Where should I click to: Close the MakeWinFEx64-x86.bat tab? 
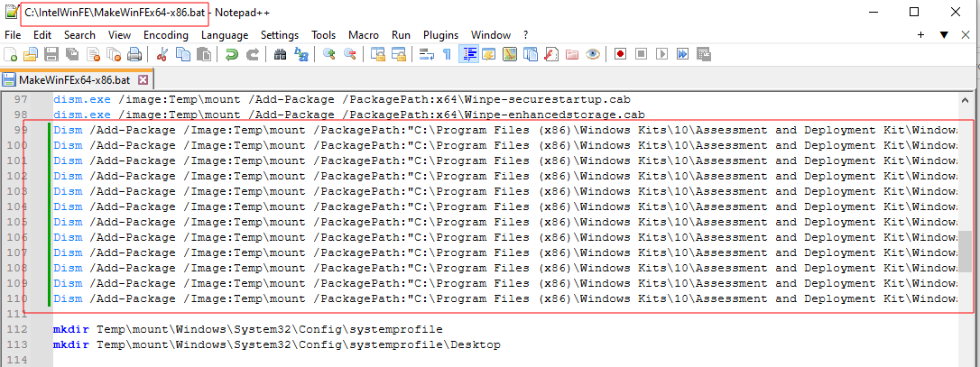coord(143,79)
